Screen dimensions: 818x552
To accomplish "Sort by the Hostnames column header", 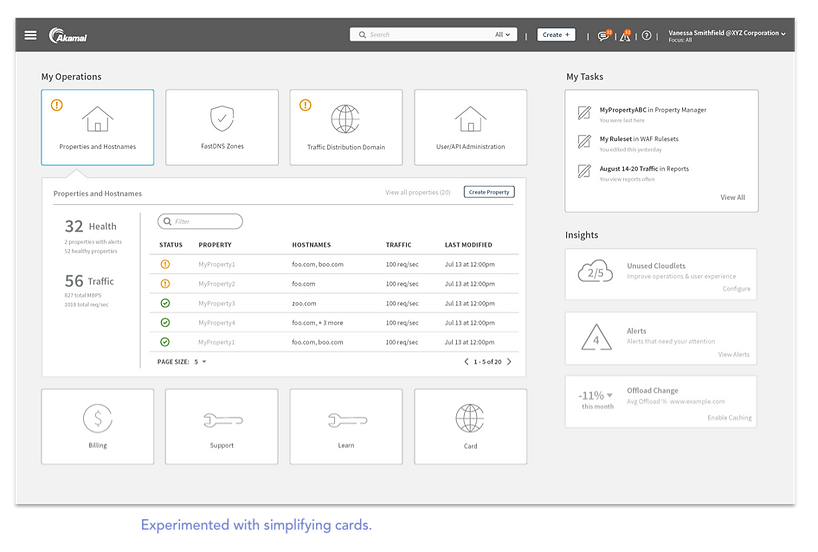I will (x=311, y=245).
